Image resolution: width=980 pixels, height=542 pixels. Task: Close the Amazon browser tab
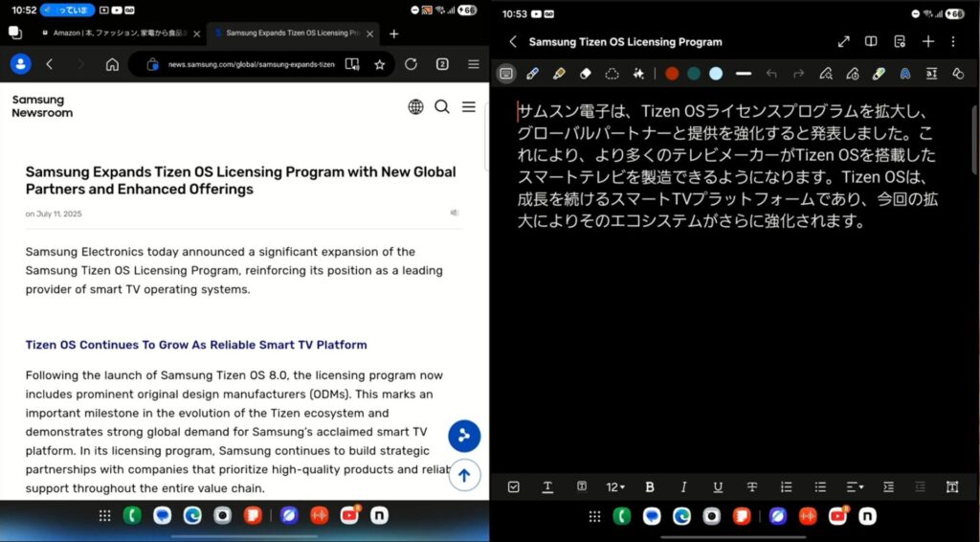pos(197,34)
